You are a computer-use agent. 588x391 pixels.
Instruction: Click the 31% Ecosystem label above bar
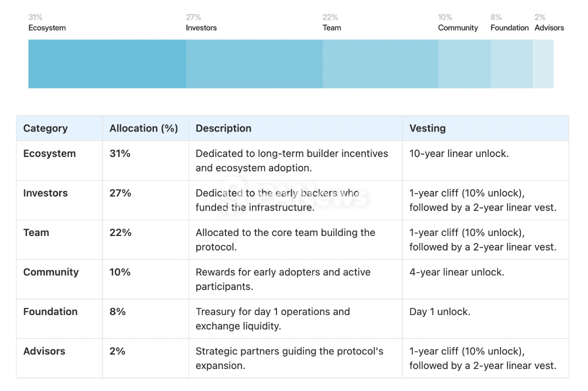coord(47,23)
